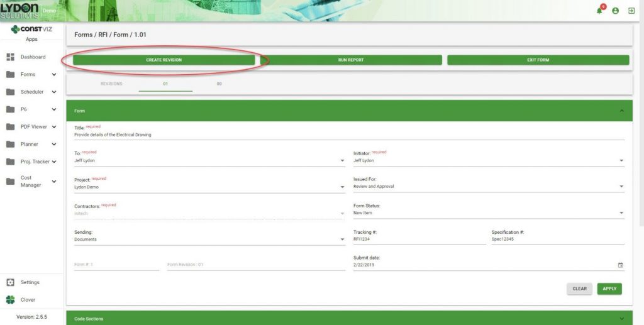Viewport: 644px width, 325px height.
Task: Open Dashboard from the sidebar
Action: point(33,57)
